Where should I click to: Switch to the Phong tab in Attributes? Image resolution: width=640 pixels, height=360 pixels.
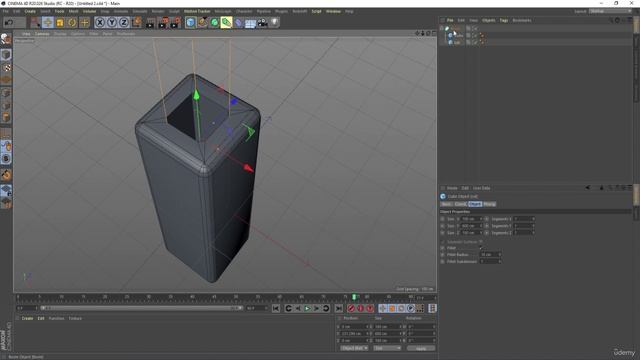click(x=489, y=204)
